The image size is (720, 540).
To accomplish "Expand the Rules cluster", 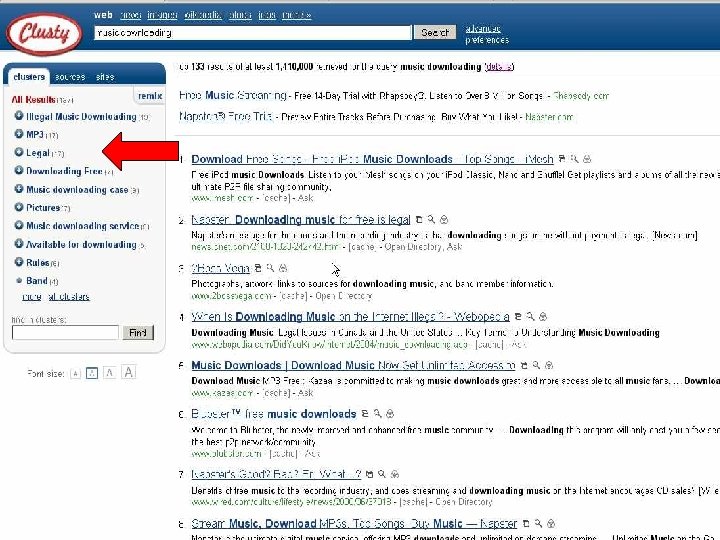I will coord(19,262).
